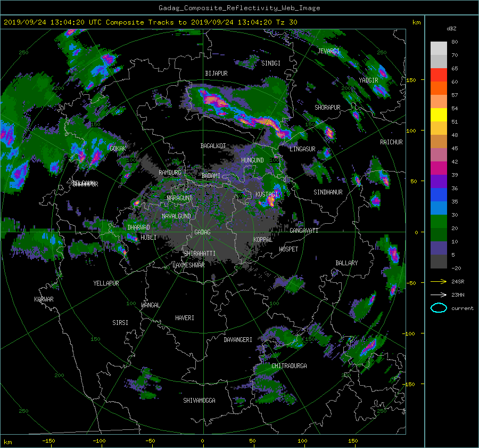Click the RAICHUR label

click(x=391, y=142)
